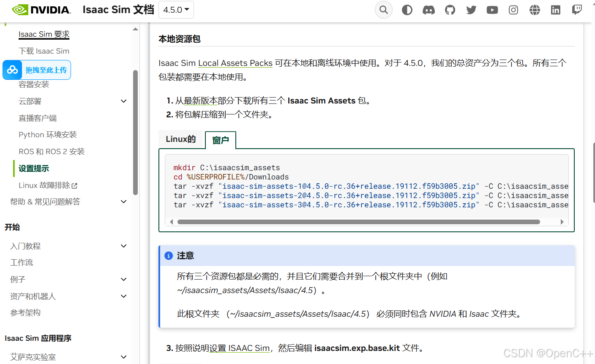The image size is (595, 364).
Task: Open Isaac Sim 要求 in sidebar
Action: point(44,34)
